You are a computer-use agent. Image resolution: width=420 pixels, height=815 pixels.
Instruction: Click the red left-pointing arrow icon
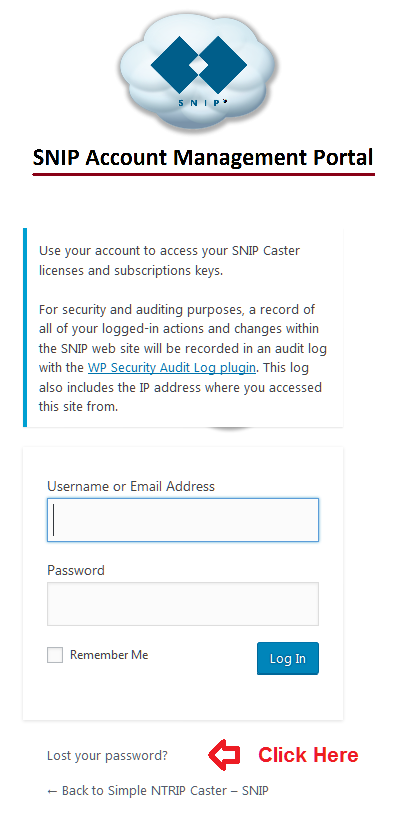[224, 755]
